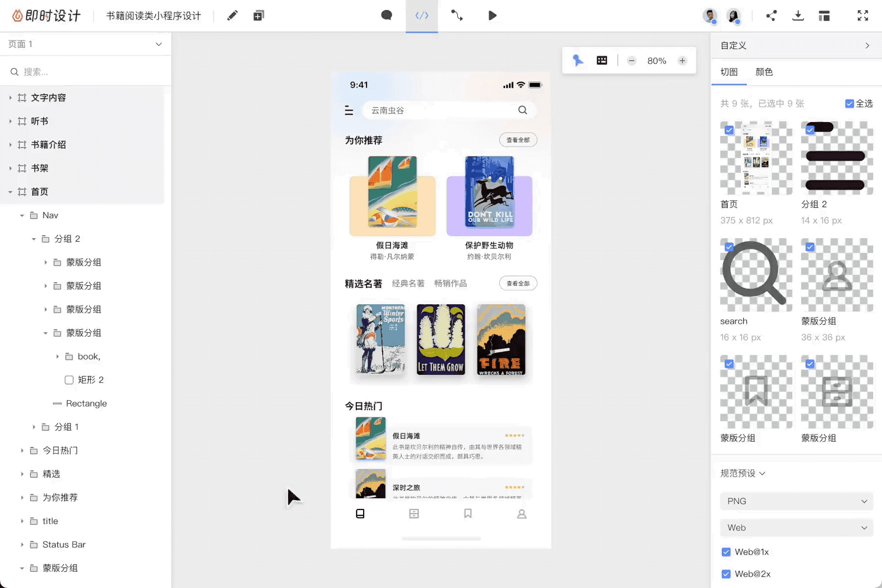Select the pencil edit mode icon
882x588 pixels.
tap(232, 16)
